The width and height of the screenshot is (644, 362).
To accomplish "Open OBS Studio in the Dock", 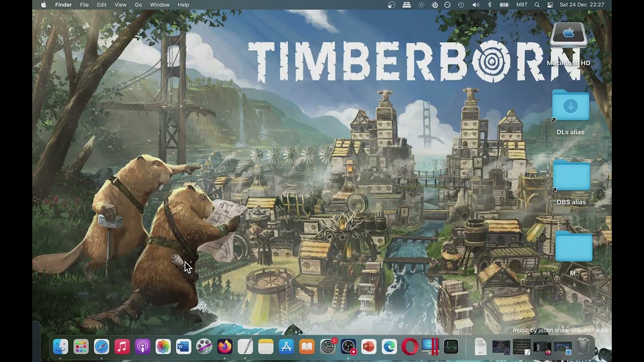I will pyautogui.click(x=348, y=346).
